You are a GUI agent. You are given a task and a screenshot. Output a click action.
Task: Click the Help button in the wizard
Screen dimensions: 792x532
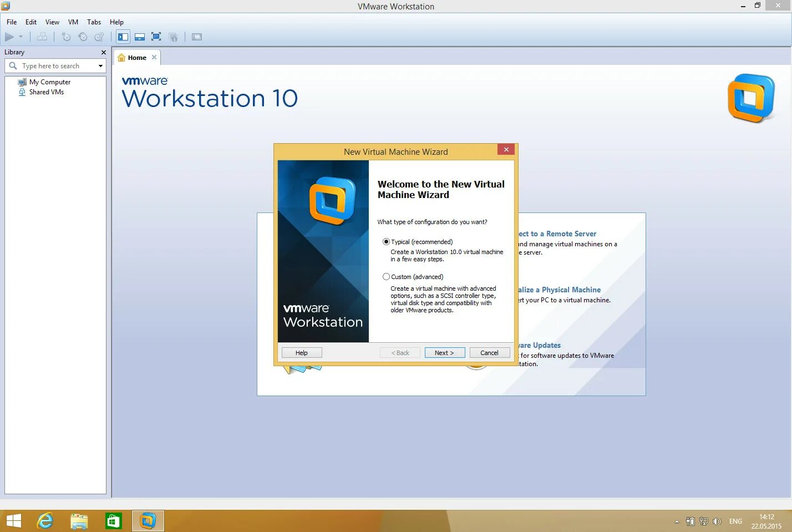(302, 353)
